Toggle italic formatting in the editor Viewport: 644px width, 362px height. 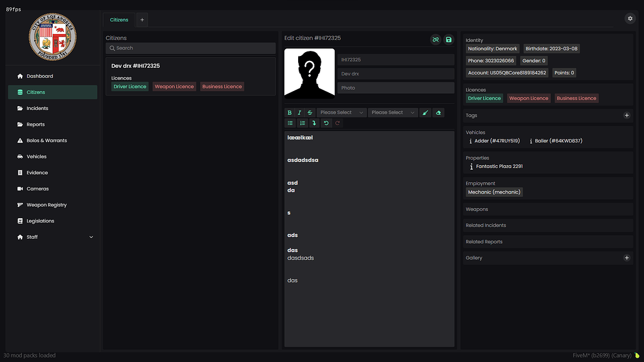click(x=299, y=112)
